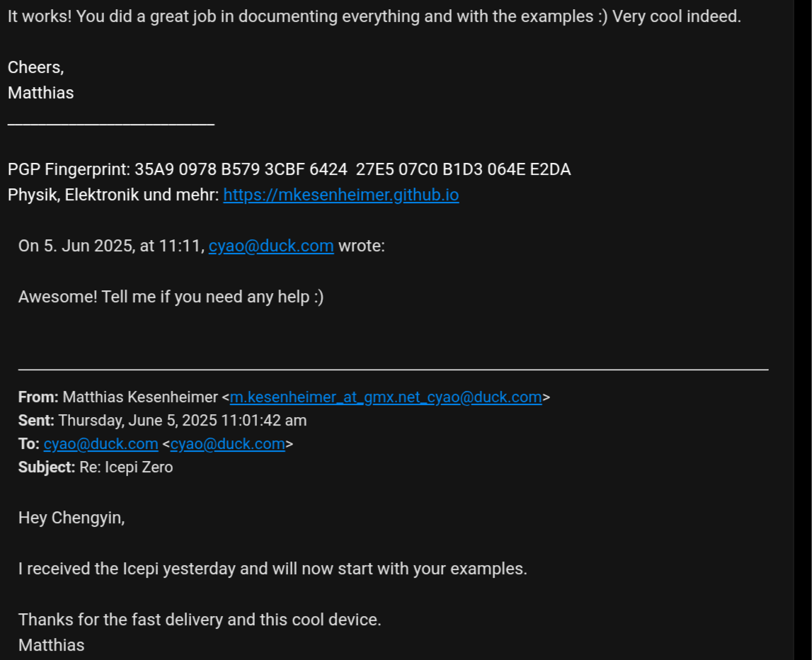Click "Thanks for the fast delivery" sentence
The width and height of the screenshot is (812, 660).
[200, 620]
